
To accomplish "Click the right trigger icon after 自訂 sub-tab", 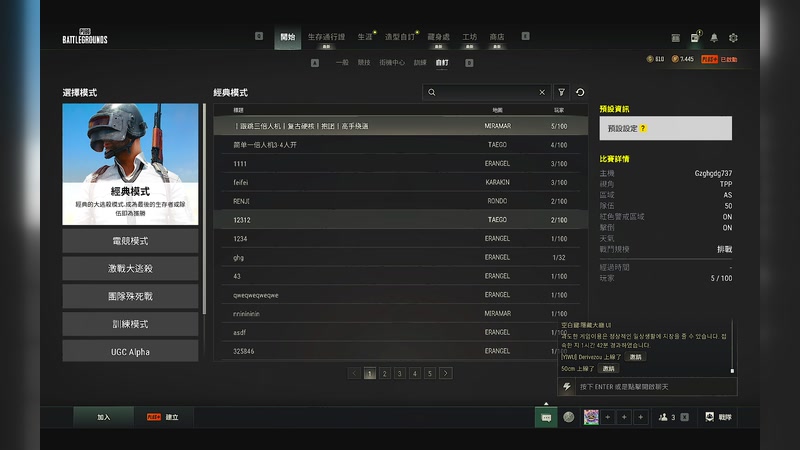I will click(469, 63).
